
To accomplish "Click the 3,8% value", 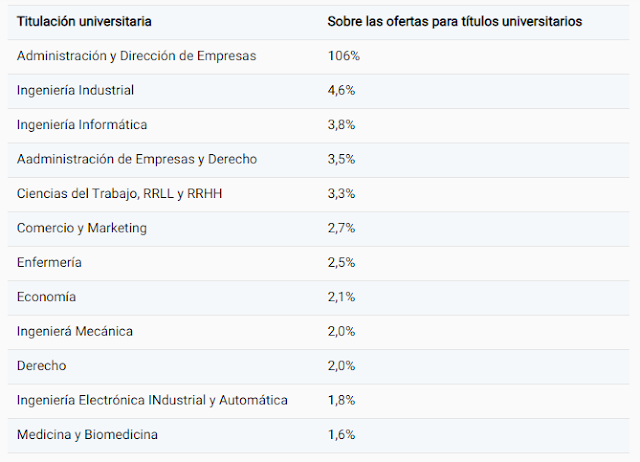I will pyautogui.click(x=341, y=124).
